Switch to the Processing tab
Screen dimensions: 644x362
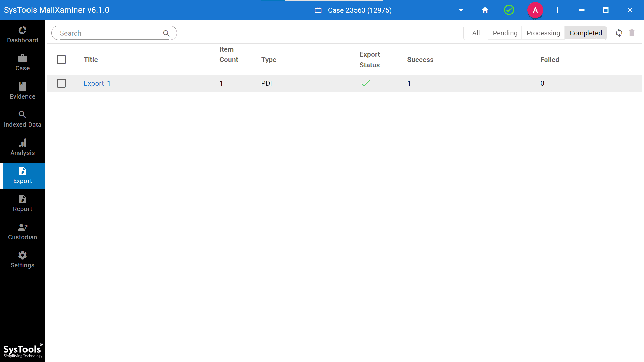[543, 33]
